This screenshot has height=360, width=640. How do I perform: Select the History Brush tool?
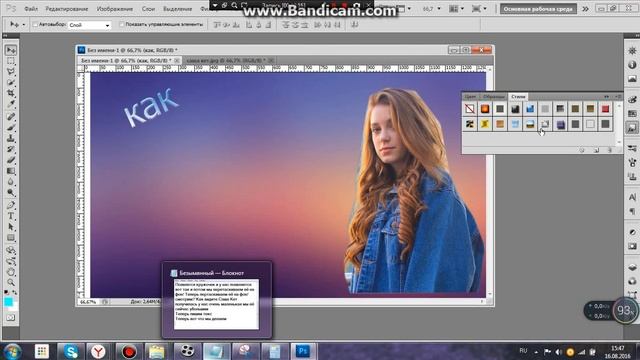pos(11,149)
